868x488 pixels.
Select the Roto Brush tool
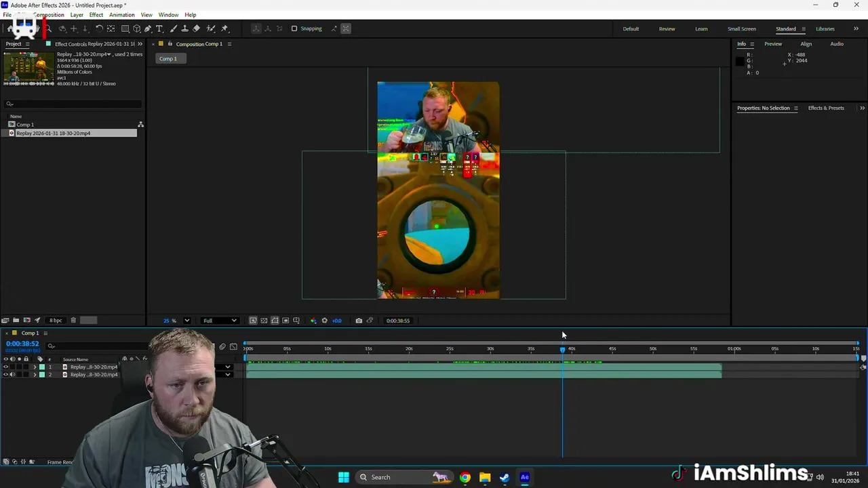tap(211, 28)
